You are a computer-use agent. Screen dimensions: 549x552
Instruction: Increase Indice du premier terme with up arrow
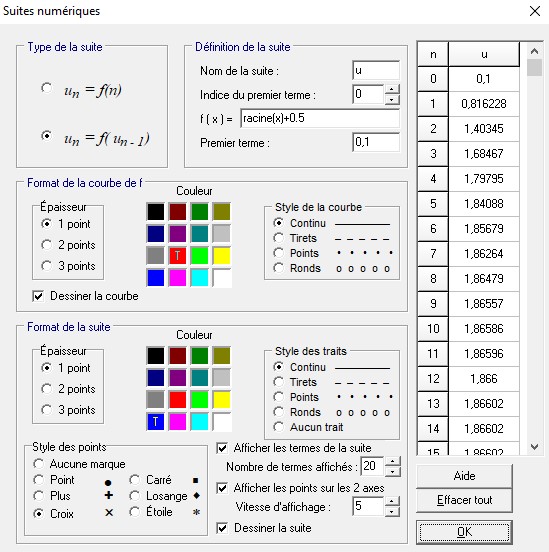coord(392,89)
